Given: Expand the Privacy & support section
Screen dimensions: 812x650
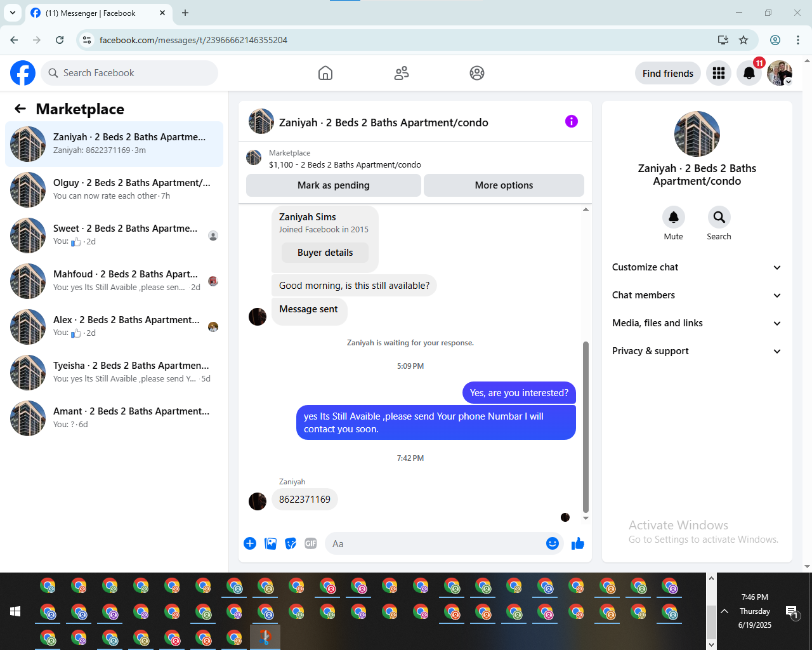Looking at the screenshot, I should [697, 351].
